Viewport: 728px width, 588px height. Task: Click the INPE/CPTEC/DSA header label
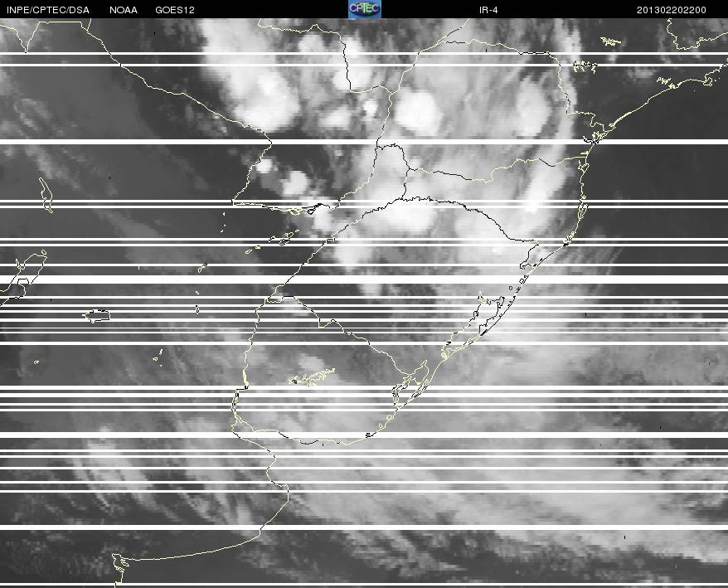48,10
